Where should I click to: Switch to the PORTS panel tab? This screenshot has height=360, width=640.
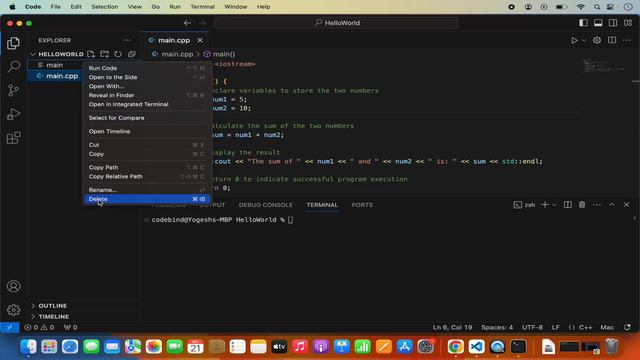point(362,205)
